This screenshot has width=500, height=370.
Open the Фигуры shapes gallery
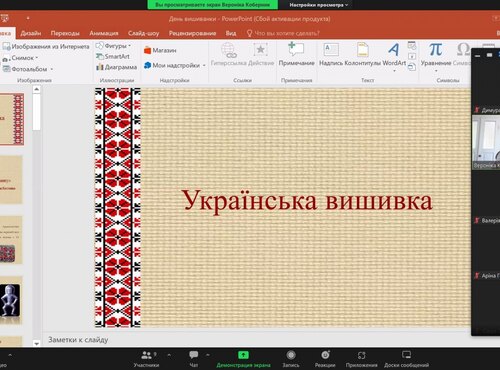(x=113, y=46)
